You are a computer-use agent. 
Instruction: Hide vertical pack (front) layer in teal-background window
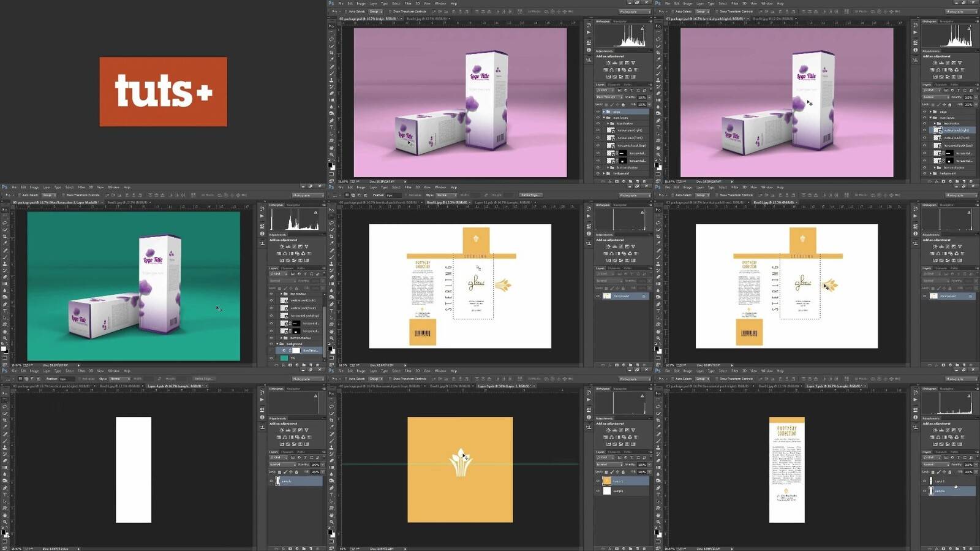(x=271, y=308)
